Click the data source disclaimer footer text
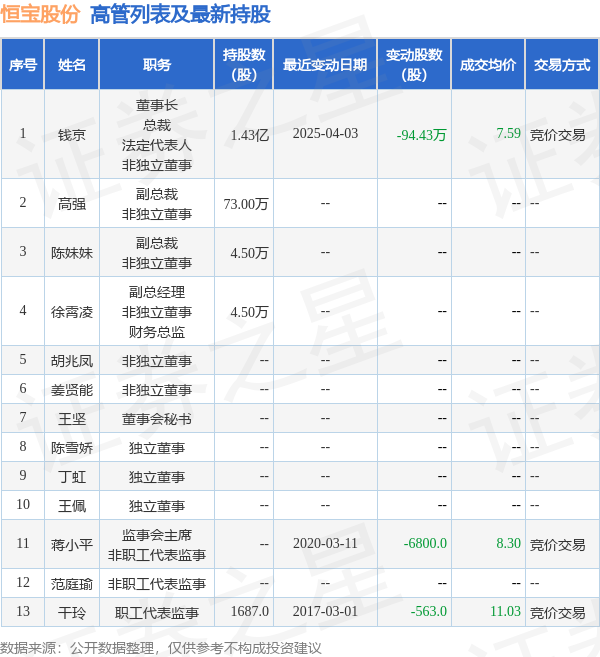Image resolution: width=600 pixels, height=657 pixels. pyautogui.click(x=160, y=648)
